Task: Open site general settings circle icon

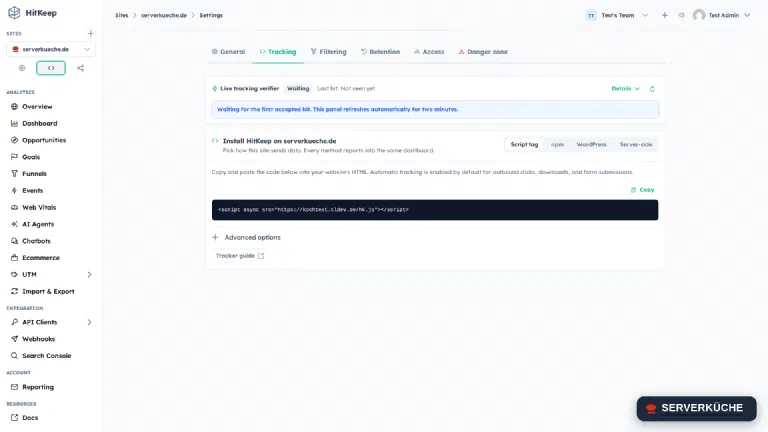Action: 22,68
